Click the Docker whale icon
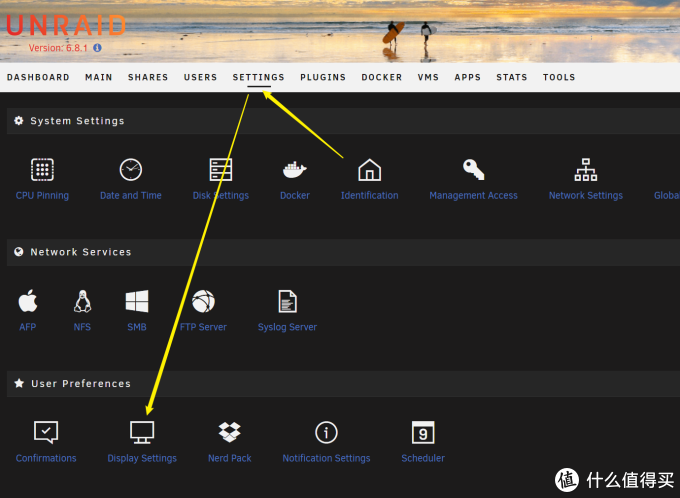 coord(295,169)
